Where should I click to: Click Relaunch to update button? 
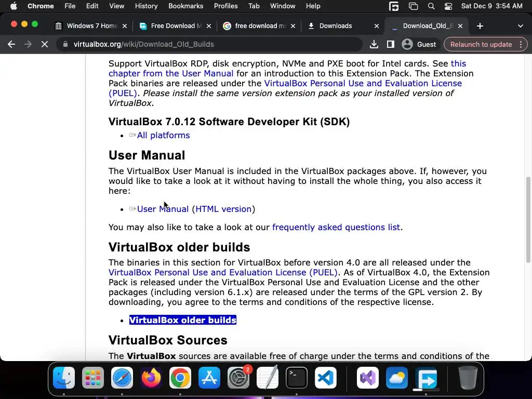click(x=481, y=45)
